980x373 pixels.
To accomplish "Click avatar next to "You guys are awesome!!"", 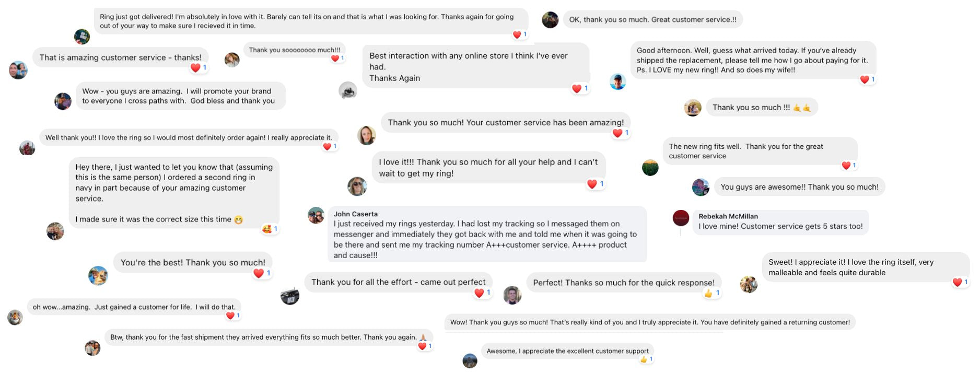I will coord(701,187).
